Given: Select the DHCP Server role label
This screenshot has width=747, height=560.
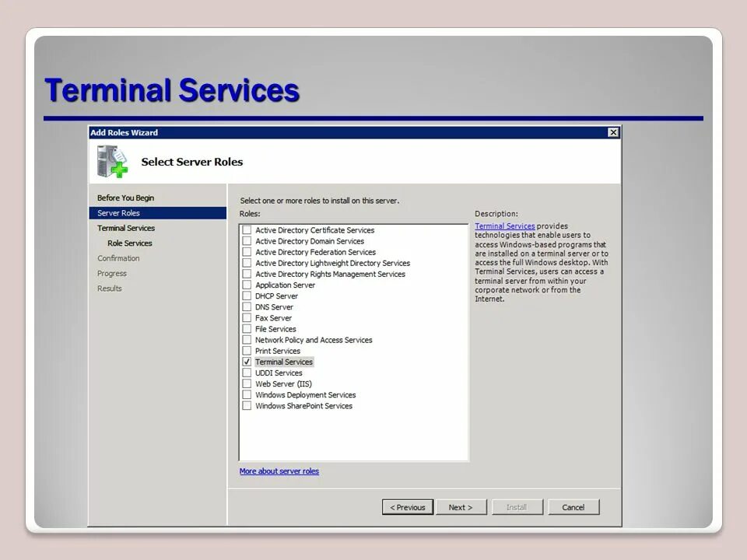Looking at the screenshot, I should pos(276,296).
